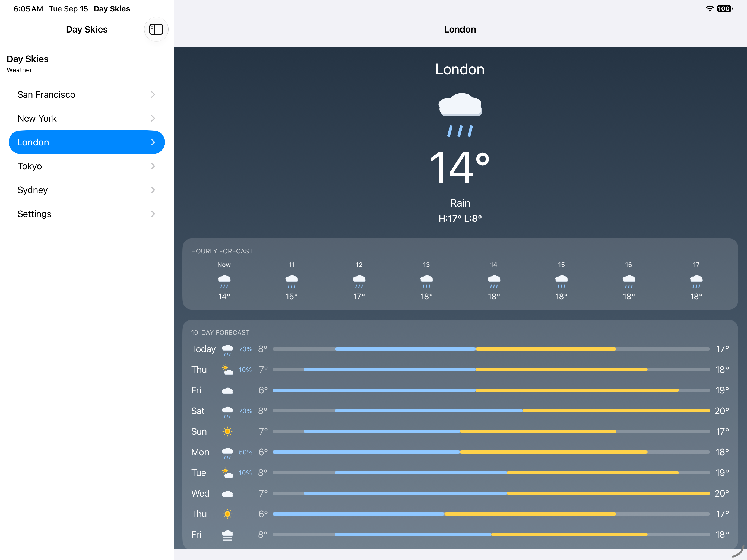Click the chevron on the London row
Image resolution: width=747 pixels, height=560 pixels.
tap(153, 142)
